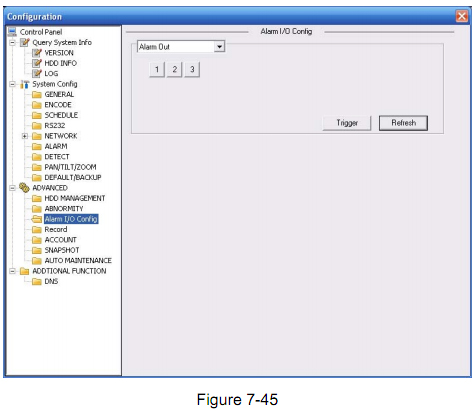The width and height of the screenshot is (476, 411).
Task: Click the SNAPSHOT folder icon
Action: (x=37, y=250)
